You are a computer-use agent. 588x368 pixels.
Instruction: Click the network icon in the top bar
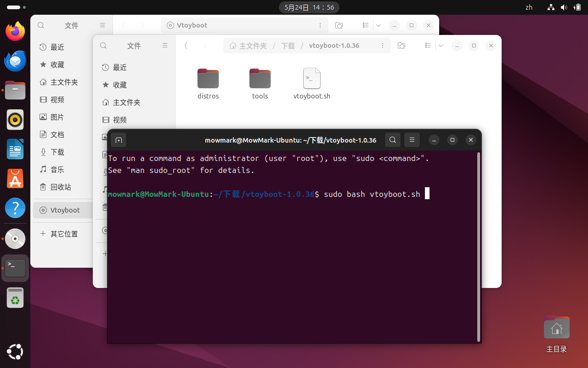click(x=551, y=7)
